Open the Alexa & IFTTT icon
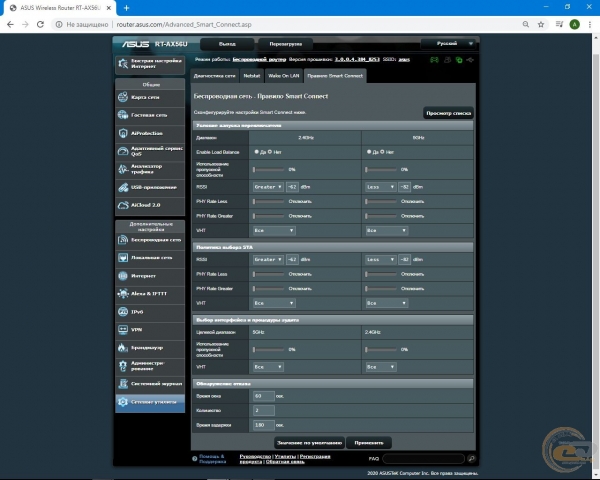 point(123,294)
